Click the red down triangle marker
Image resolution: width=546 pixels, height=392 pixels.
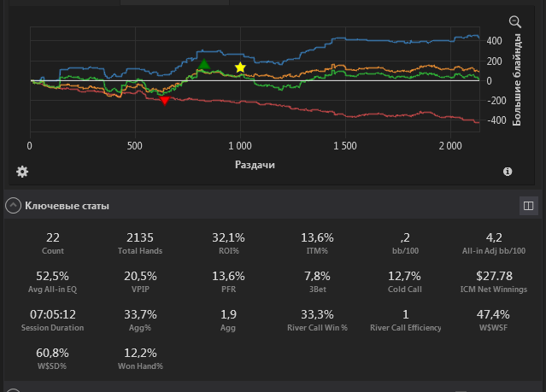(164, 101)
